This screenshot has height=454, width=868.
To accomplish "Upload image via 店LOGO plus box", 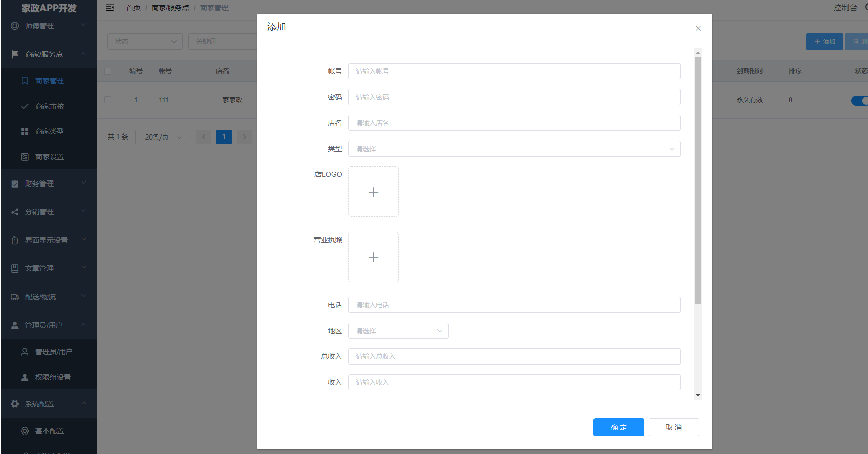I will coord(374,192).
